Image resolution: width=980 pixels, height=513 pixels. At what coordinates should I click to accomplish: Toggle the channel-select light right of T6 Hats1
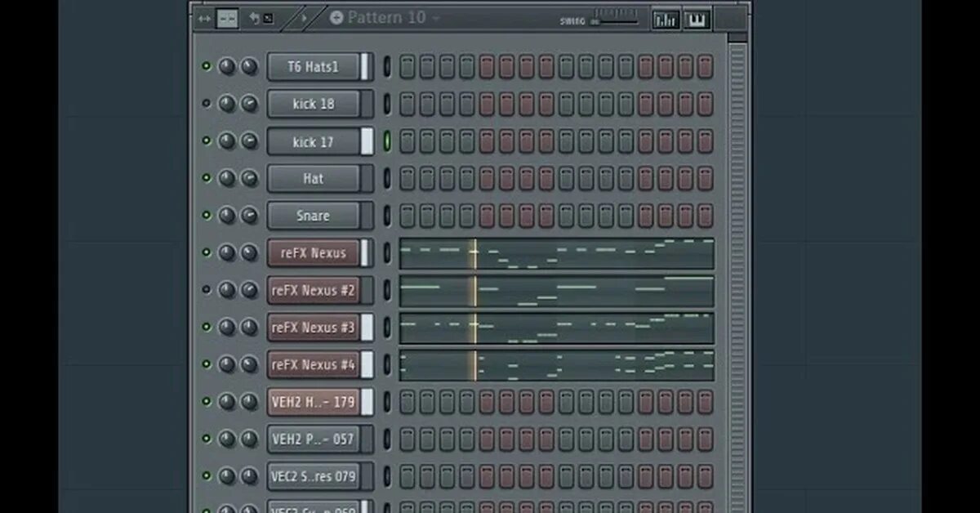(387, 66)
